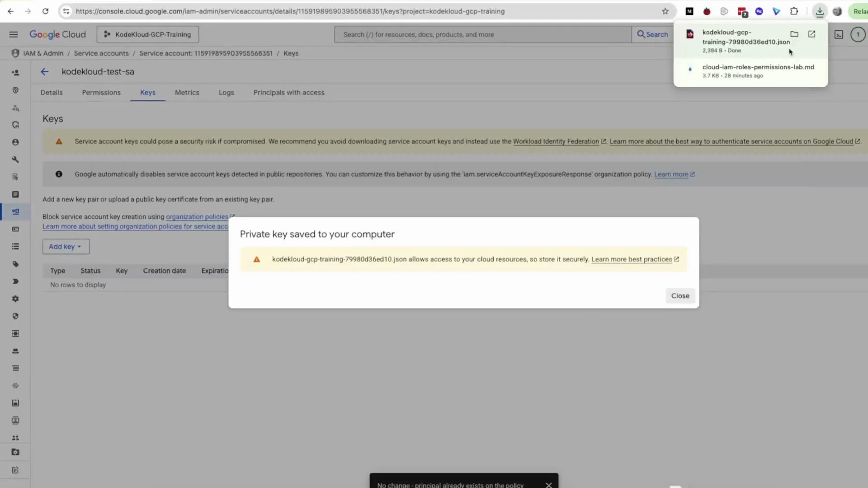Show the downloaded JSON key in folder
The image size is (868, 488).
[794, 34]
